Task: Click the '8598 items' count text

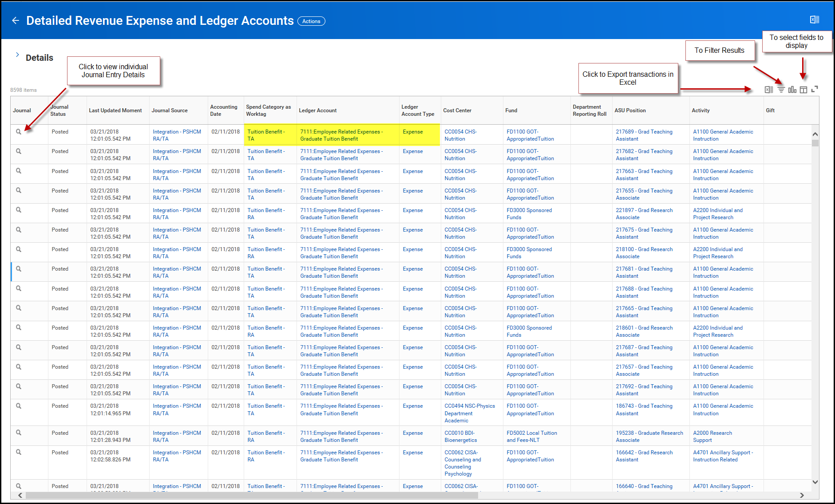Action: click(x=24, y=90)
